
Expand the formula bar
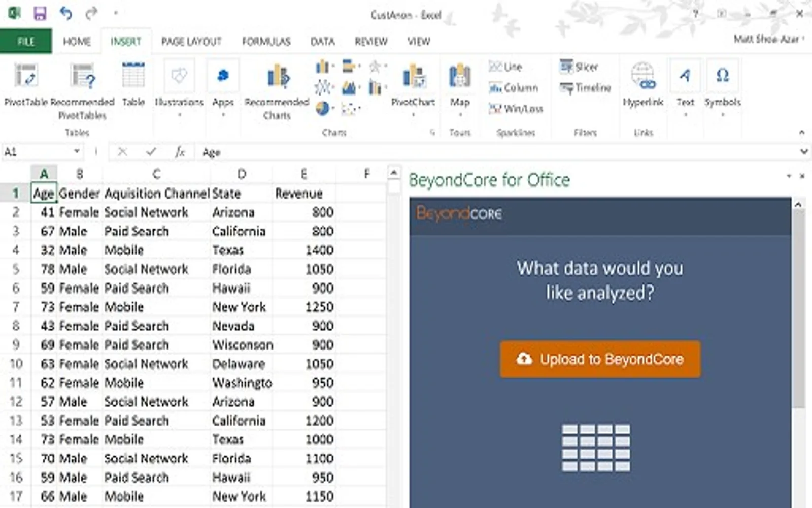coord(804,151)
